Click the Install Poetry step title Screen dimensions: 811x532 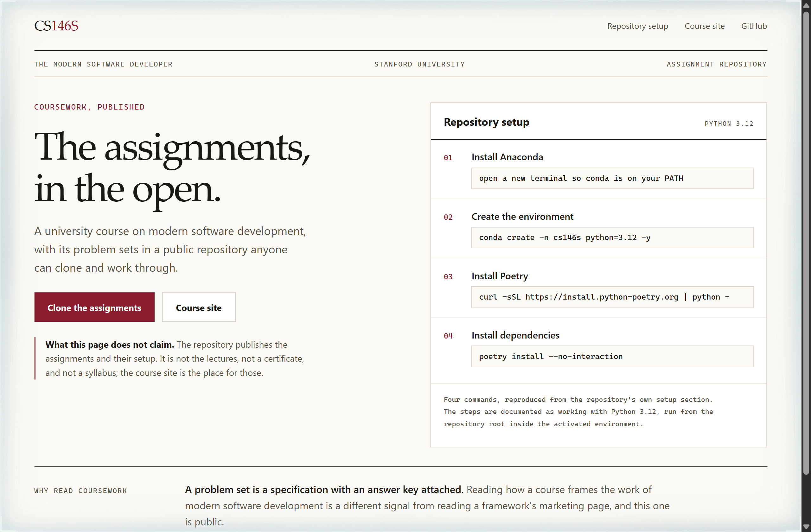click(500, 276)
